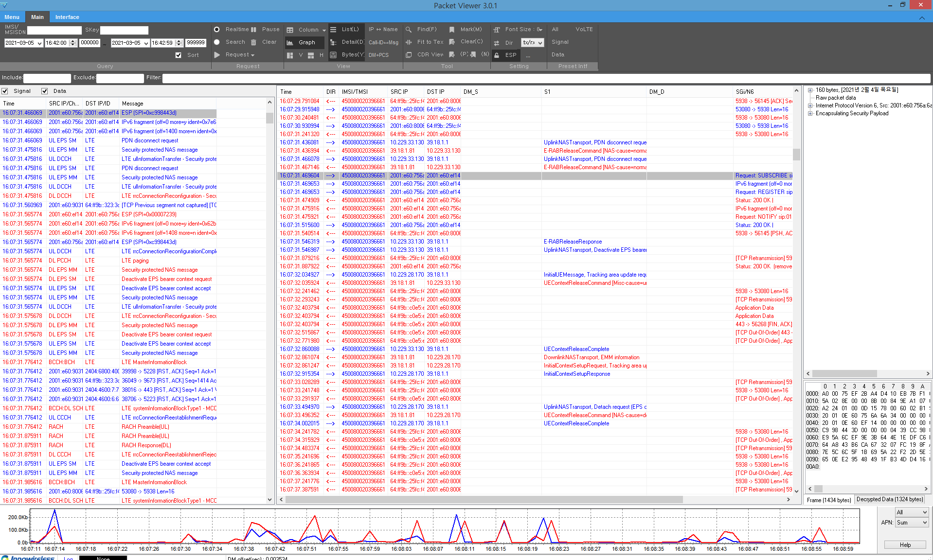Click the IMSI/MSISDN input field
Screen dimensions: 933x560
(54, 30)
